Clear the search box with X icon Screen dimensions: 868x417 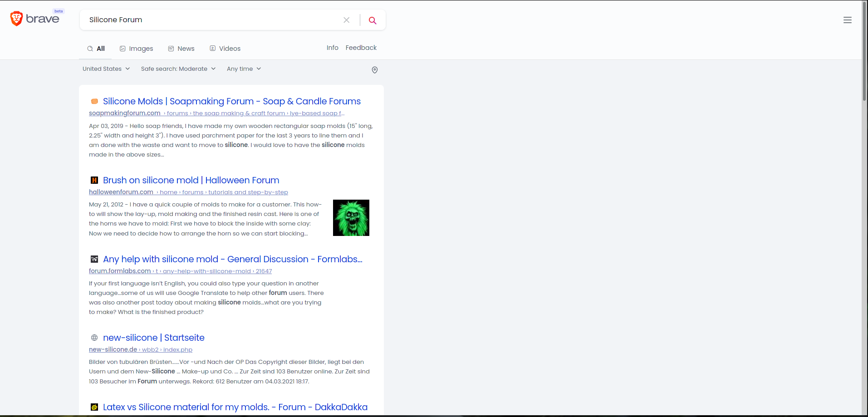click(347, 20)
